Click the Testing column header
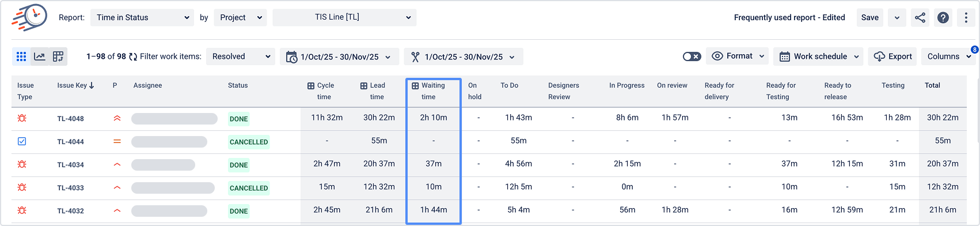Viewport: 980px width, 226px height. (893, 85)
